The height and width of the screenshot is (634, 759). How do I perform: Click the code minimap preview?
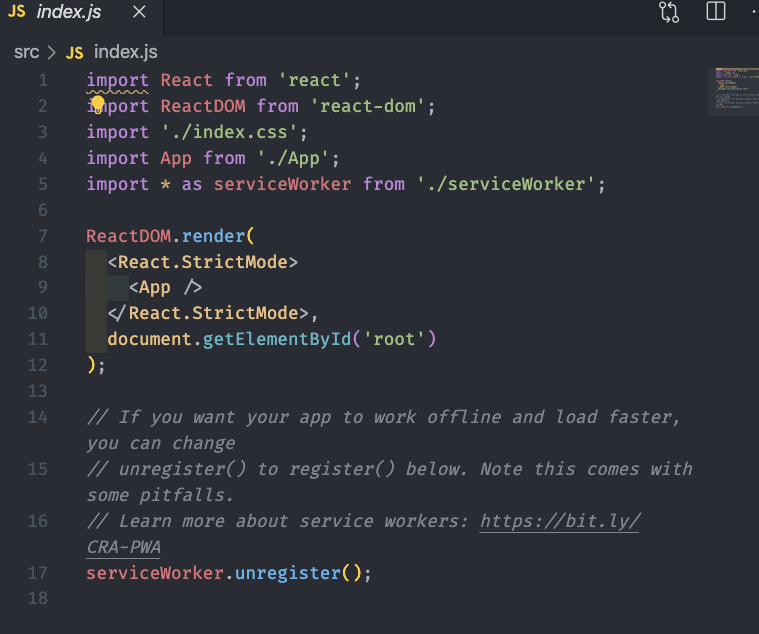(x=732, y=91)
